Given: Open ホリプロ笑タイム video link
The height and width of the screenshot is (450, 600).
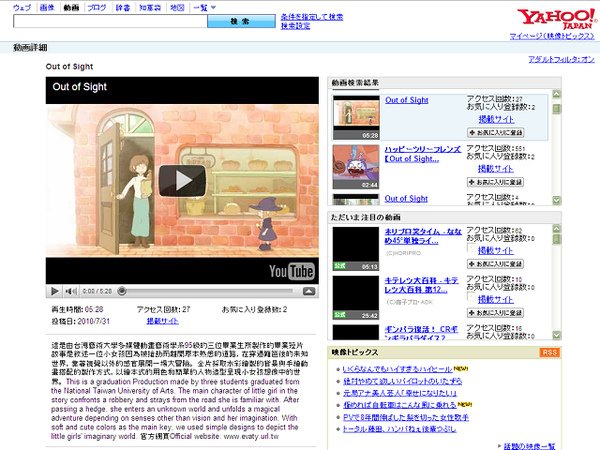Looking at the screenshot, I should (423, 236).
